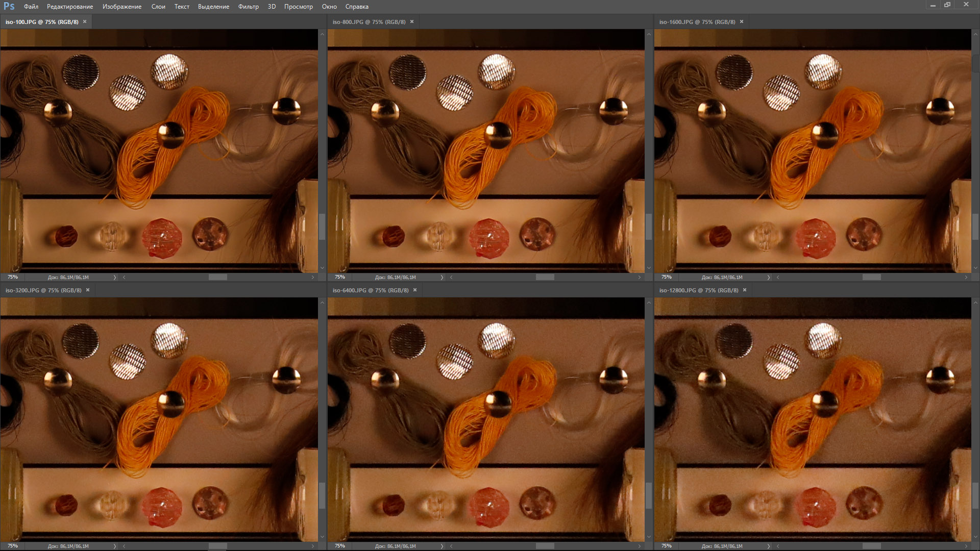The height and width of the screenshot is (551, 980).
Task: Expand status bar options arrow in iso-1600.JPG
Action: tap(768, 278)
